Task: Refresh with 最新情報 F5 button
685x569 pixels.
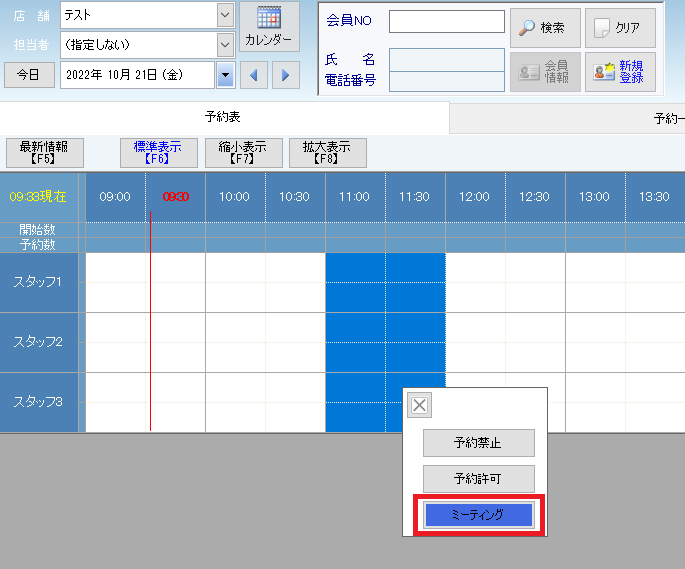Action: 44,152
